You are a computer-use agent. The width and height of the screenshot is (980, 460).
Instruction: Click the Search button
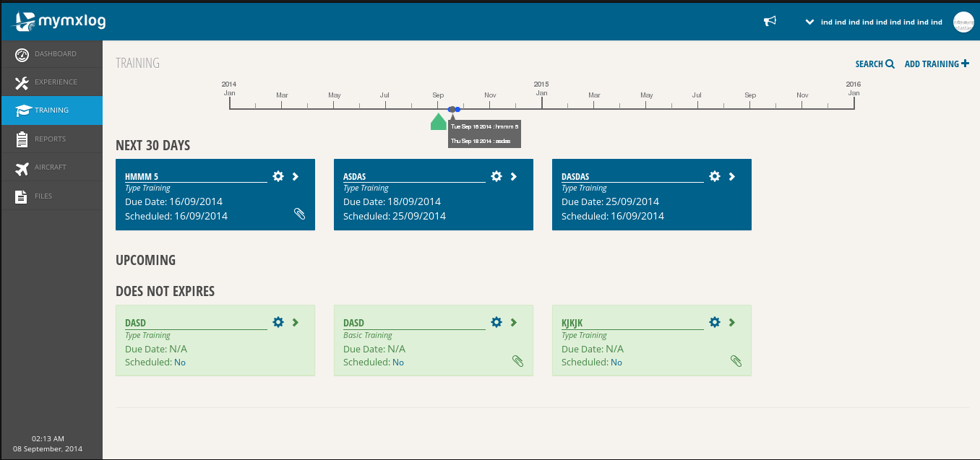[x=874, y=64]
